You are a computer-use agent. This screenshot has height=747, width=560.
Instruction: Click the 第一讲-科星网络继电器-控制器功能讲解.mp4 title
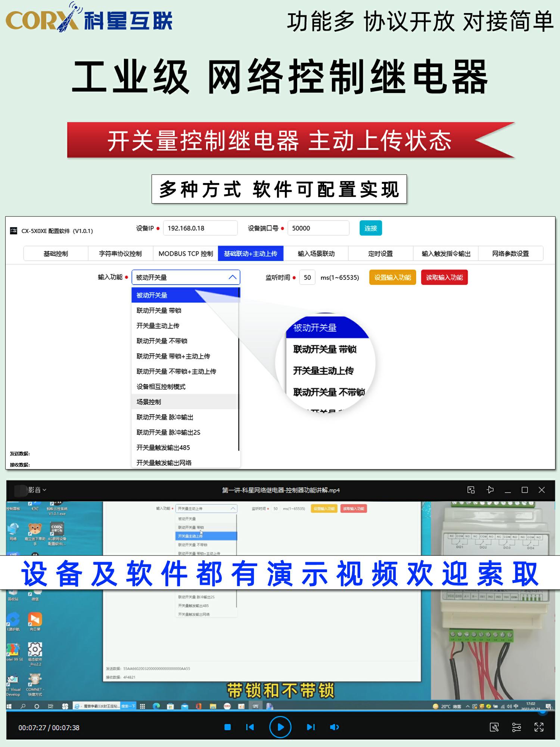point(281,490)
